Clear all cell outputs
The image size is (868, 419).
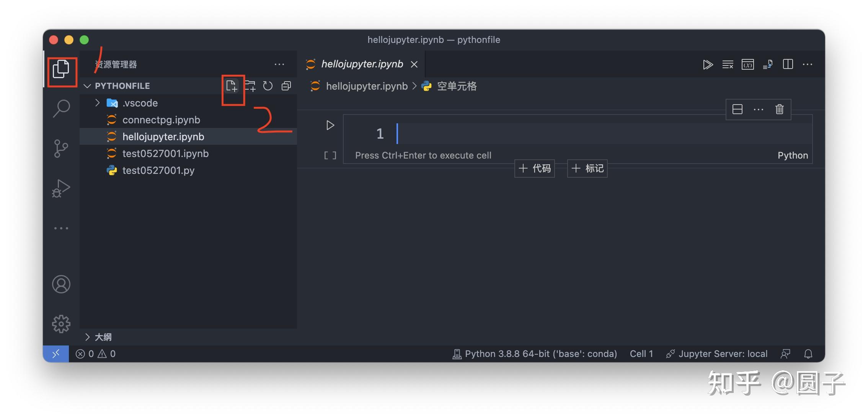click(728, 64)
